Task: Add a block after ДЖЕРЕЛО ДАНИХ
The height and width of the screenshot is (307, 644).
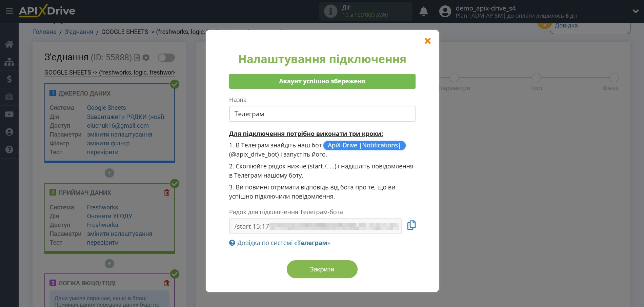Action: coord(109,173)
